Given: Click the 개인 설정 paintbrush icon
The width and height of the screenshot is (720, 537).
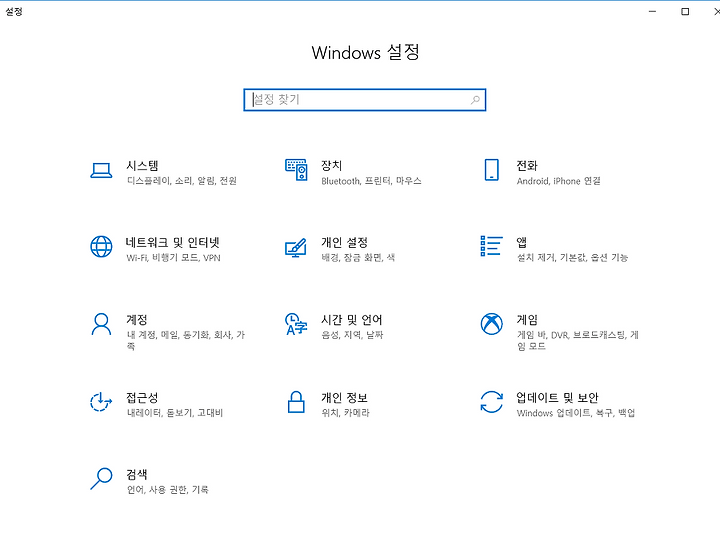Looking at the screenshot, I should click(296, 248).
